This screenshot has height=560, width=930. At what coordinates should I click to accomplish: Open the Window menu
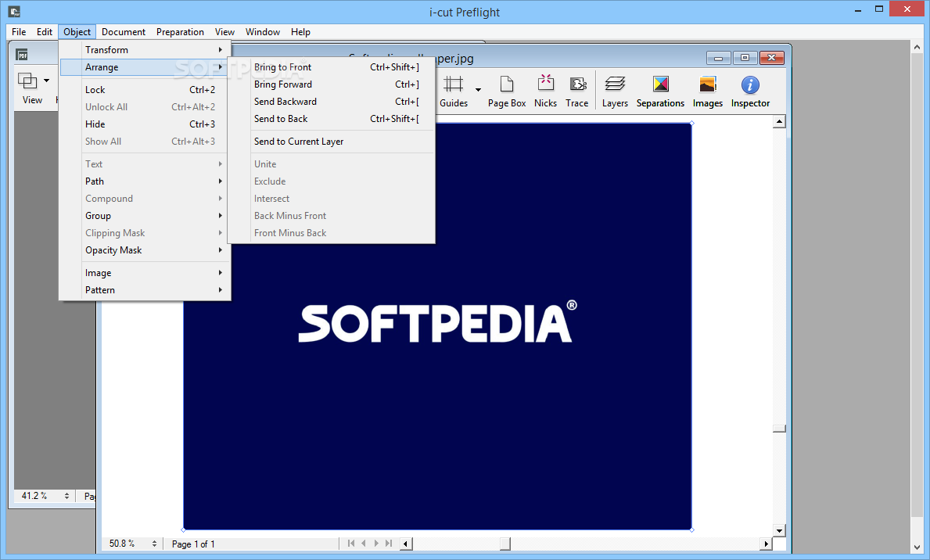[x=263, y=32]
